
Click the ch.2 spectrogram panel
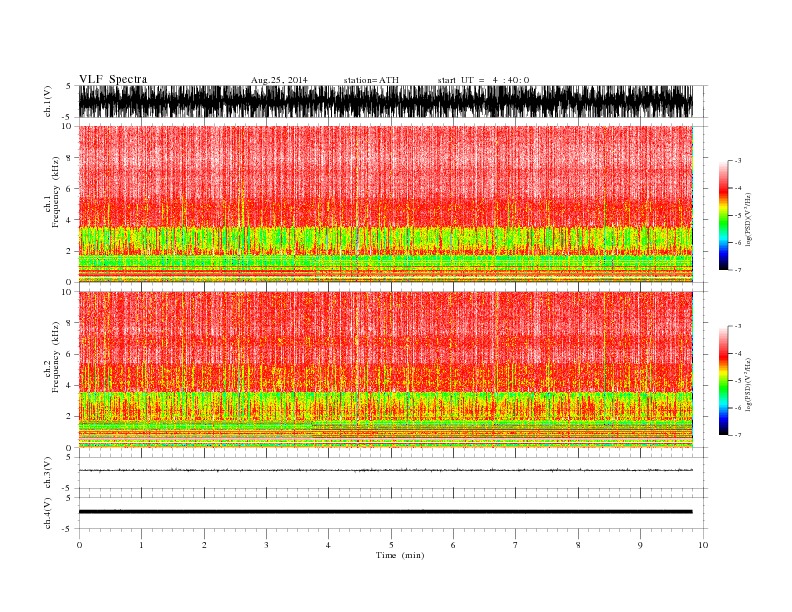(x=386, y=370)
